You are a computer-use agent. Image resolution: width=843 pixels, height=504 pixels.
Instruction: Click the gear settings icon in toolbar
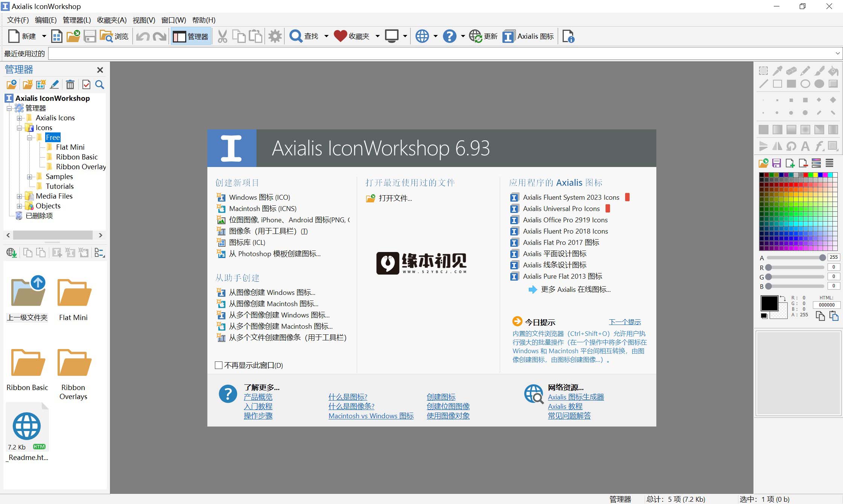coord(275,36)
